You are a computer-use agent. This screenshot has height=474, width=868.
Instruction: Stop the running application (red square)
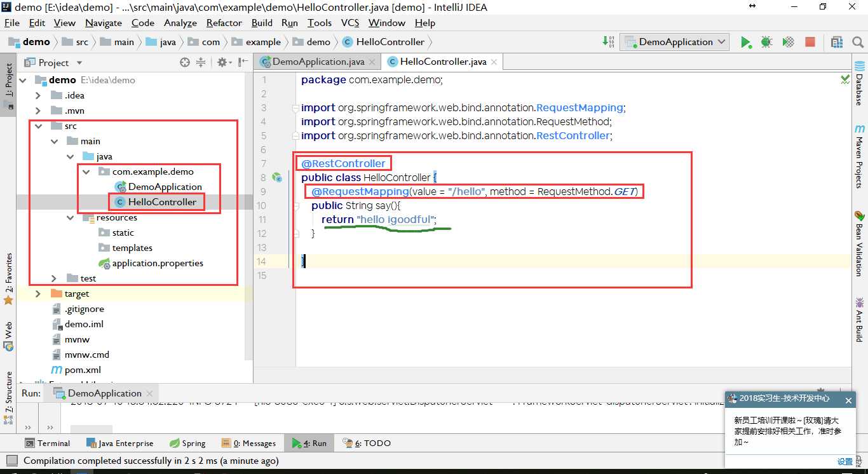tap(810, 42)
